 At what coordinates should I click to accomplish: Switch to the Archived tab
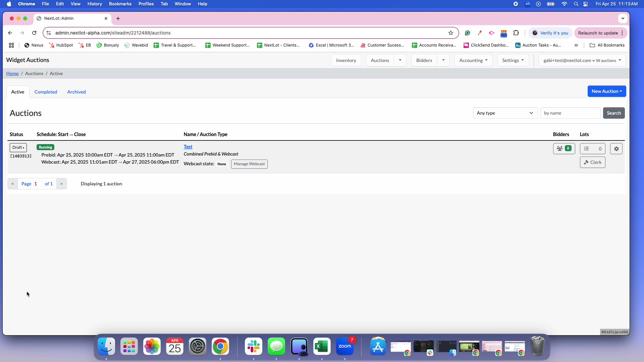click(76, 92)
